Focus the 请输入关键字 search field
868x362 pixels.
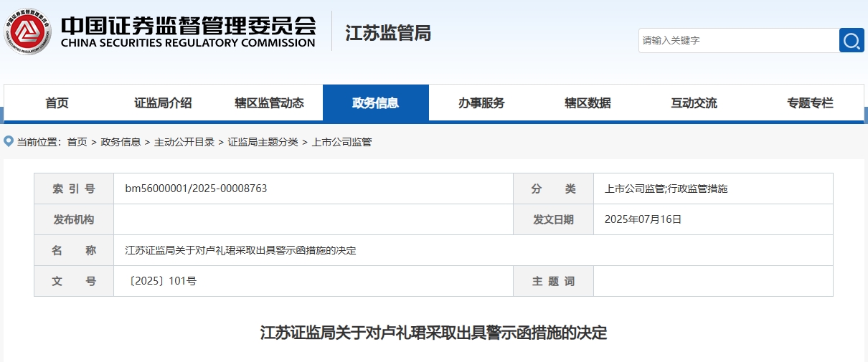739,40
